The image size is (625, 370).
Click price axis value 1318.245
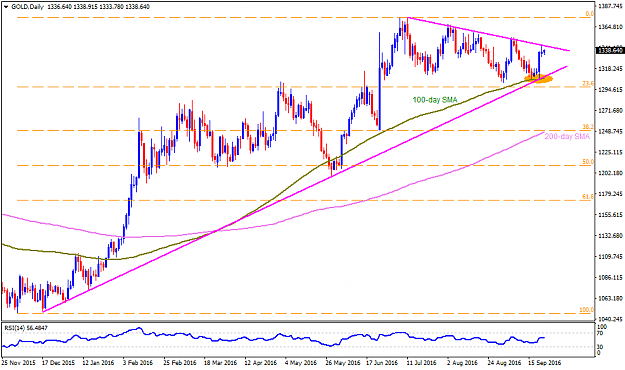pos(611,69)
